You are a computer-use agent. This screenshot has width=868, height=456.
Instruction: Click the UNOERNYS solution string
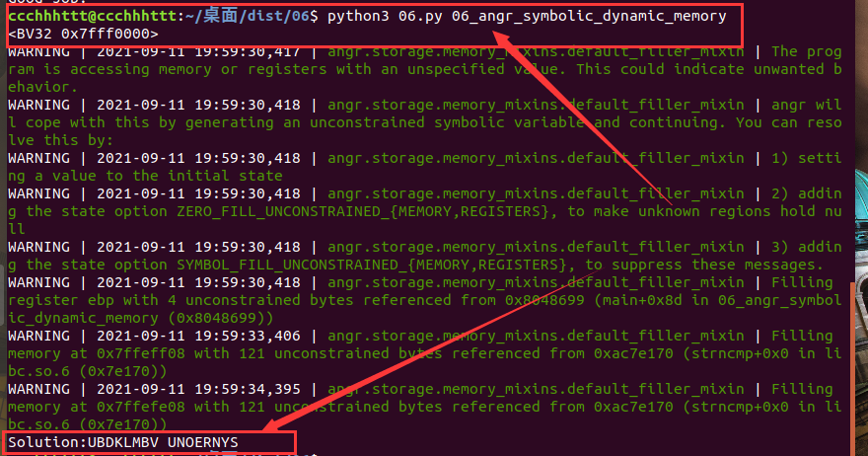click(x=202, y=442)
